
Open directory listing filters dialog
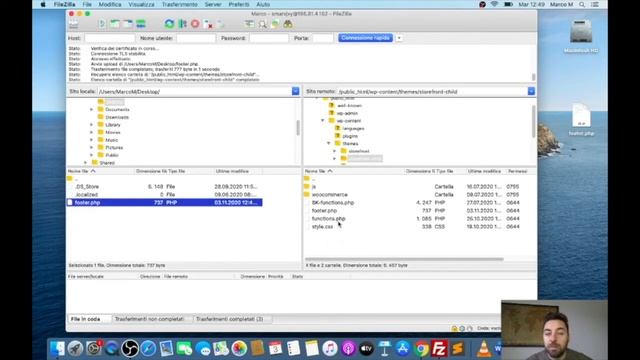point(249,24)
